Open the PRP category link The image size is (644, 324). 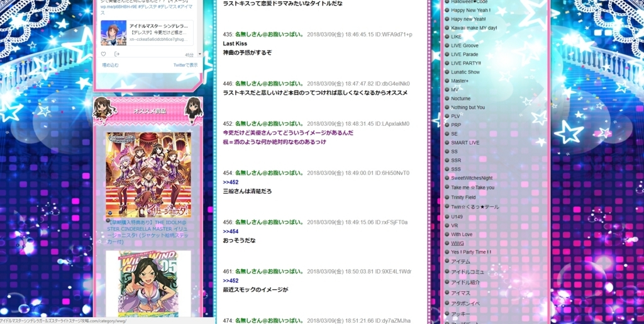tap(456, 125)
